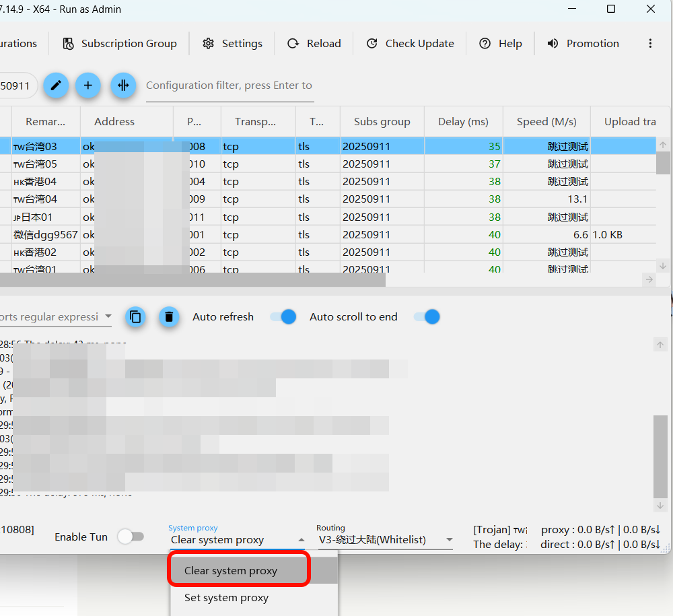The image size is (673, 616).
Task: Select Clear system proxy option
Action: (x=231, y=571)
